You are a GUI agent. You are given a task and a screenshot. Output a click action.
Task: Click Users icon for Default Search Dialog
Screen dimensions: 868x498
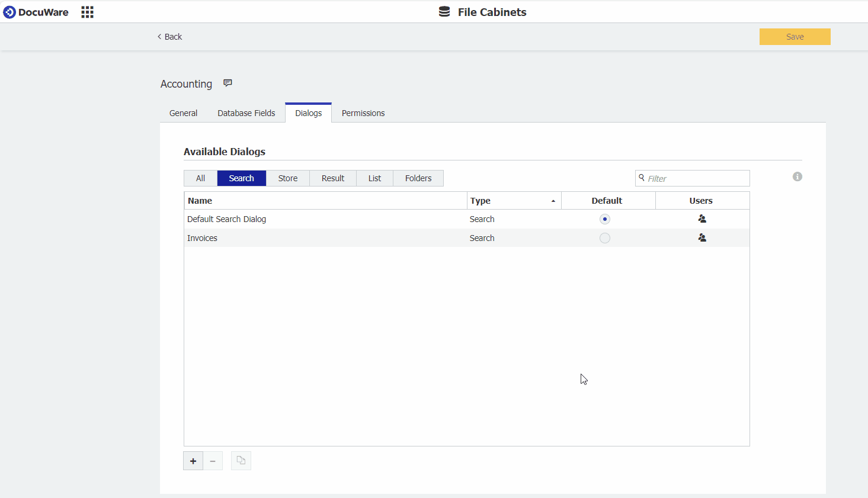(702, 219)
